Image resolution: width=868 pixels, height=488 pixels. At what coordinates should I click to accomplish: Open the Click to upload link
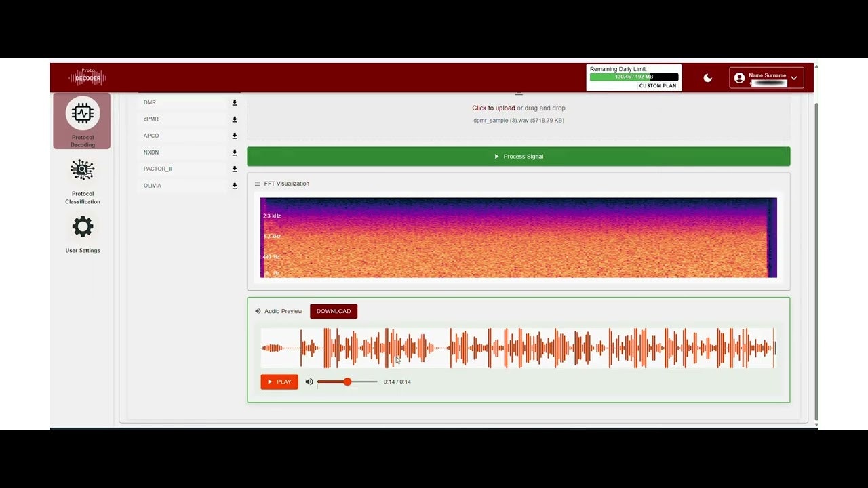[x=494, y=108]
